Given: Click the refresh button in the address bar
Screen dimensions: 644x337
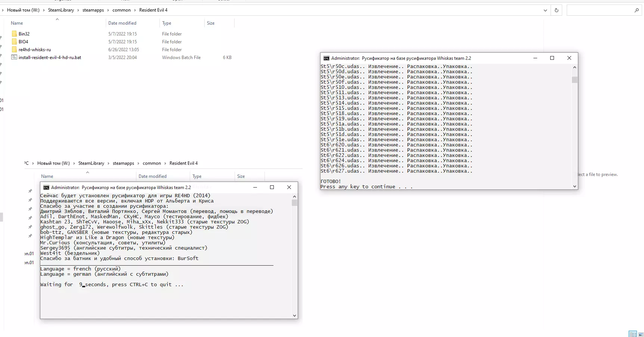Looking at the screenshot, I should [x=557, y=10].
